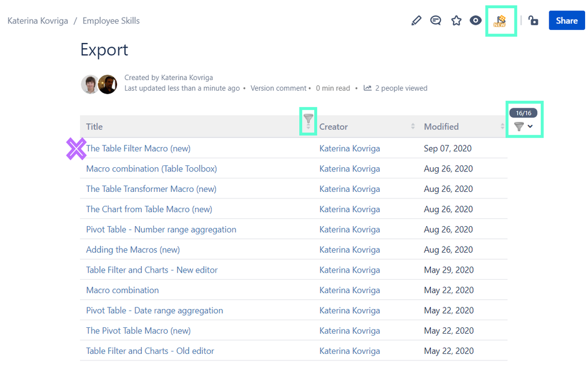Click funnel filter icon in Title column
This screenshot has width=588, height=365.
[x=308, y=119]
